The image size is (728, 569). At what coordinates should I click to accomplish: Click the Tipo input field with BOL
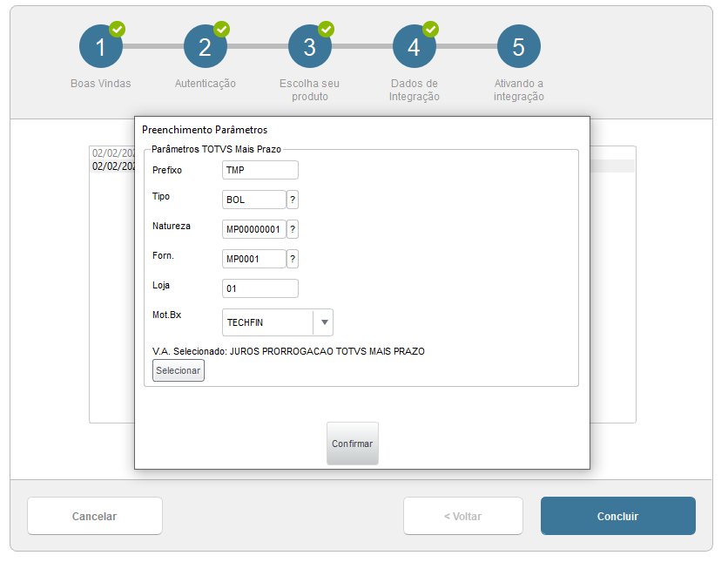[254, 200]
